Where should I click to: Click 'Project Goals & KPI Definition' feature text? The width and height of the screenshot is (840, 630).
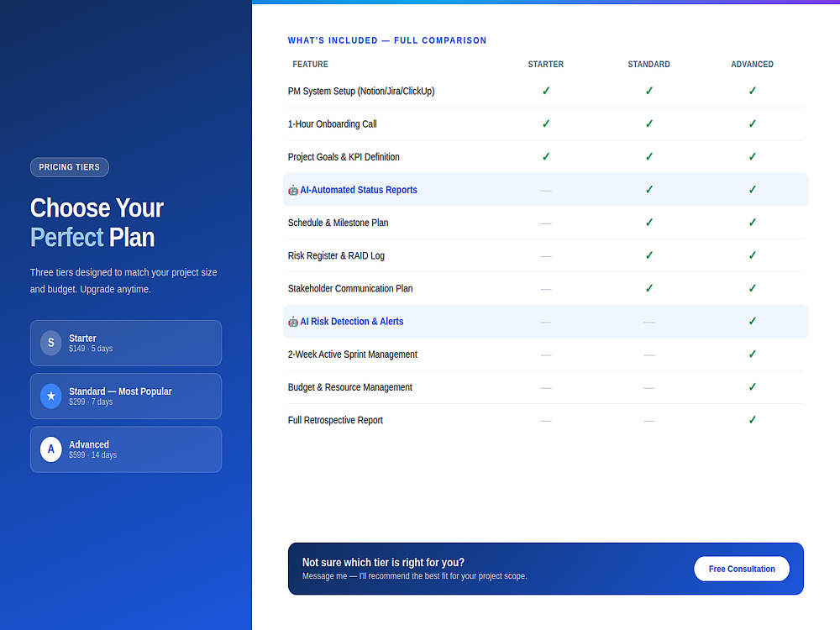pos(344,157)
